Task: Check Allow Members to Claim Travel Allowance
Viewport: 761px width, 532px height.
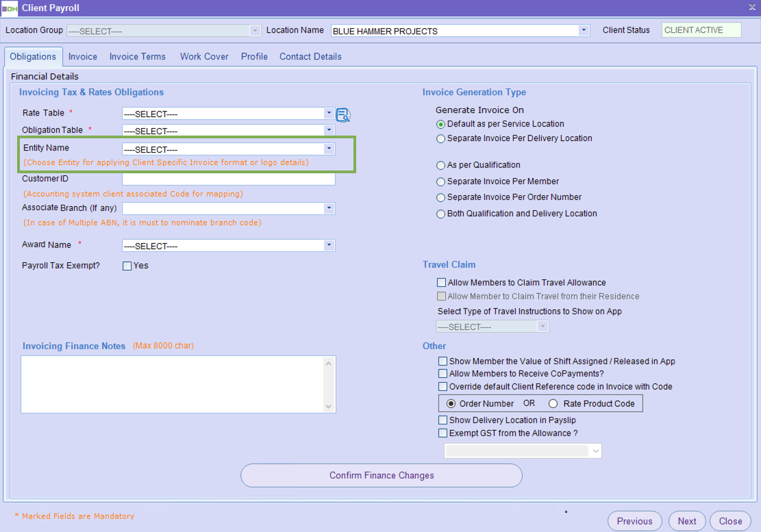Action: (441, 283)
